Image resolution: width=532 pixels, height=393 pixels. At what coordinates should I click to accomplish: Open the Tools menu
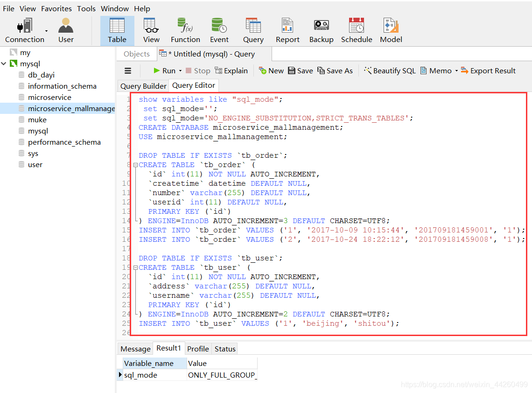86,8
